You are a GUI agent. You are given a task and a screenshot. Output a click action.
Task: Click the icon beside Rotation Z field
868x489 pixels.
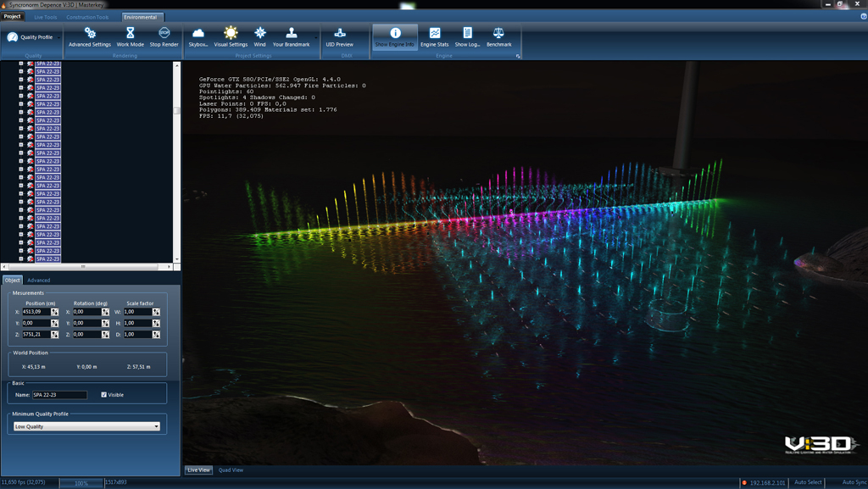point(105,335)
